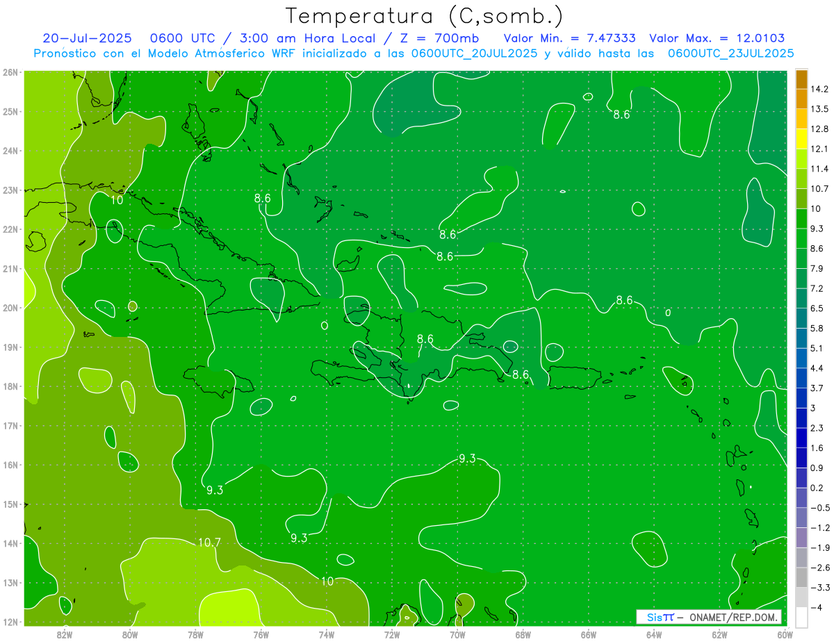Pick purple swatch between -1.9 and -1.2
This screenshot has width=834, height=644.
pos(801,537)
